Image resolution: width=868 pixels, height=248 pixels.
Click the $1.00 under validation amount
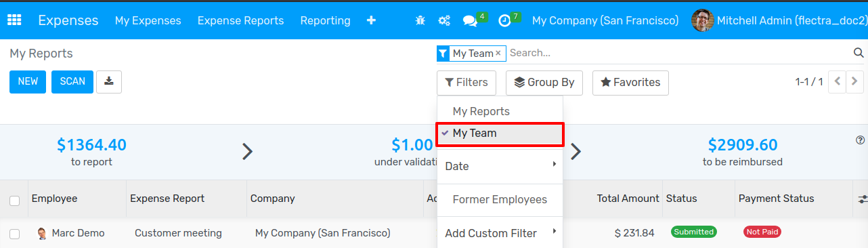412,145
